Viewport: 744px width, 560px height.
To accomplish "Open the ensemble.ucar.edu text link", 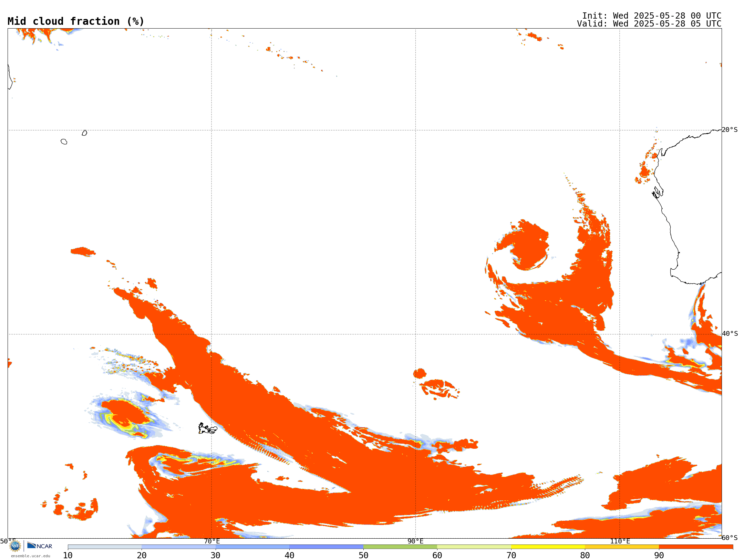I will click(30, 556).
